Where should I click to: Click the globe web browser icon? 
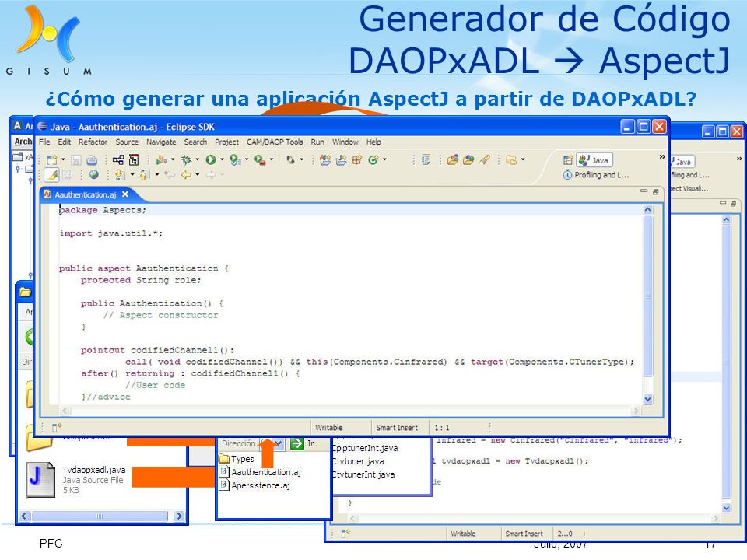[x=94, y=175]
